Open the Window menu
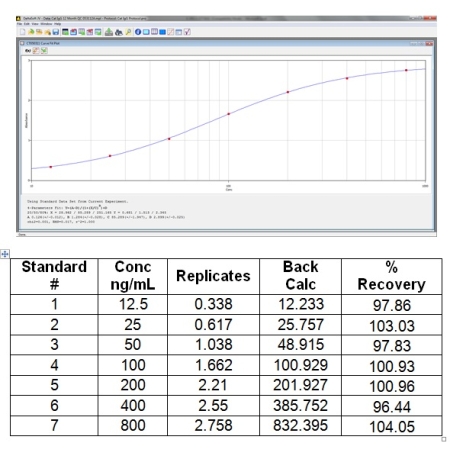This screenshot has height=450, width=450. 46,24
